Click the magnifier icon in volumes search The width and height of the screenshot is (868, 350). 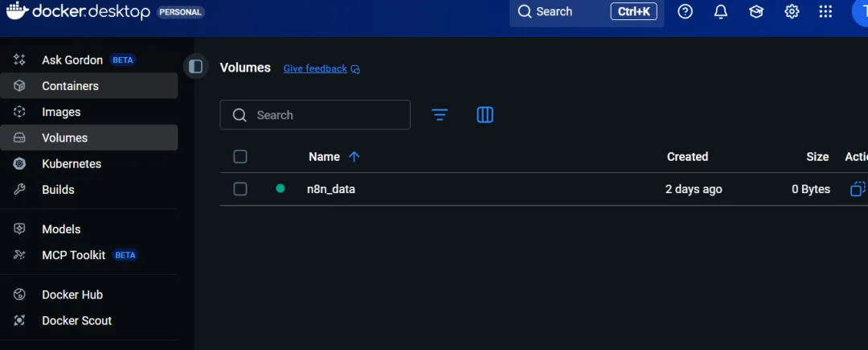(240, 114)
